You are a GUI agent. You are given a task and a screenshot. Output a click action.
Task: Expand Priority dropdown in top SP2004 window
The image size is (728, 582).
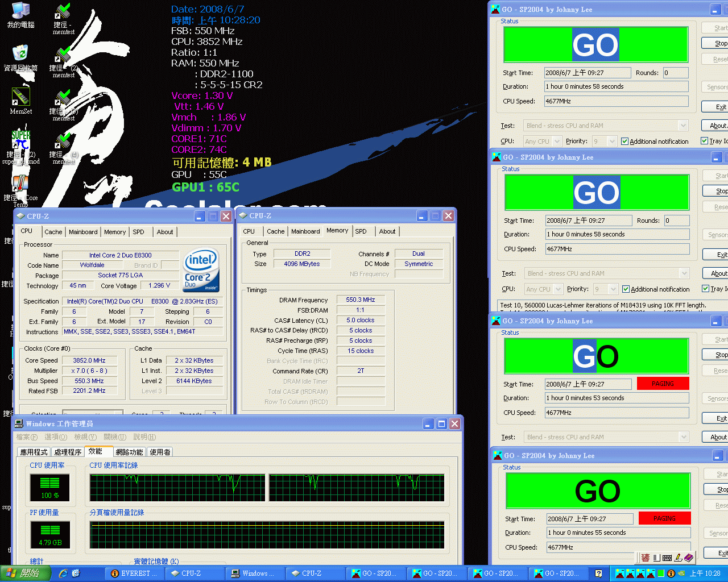point(612,141)
